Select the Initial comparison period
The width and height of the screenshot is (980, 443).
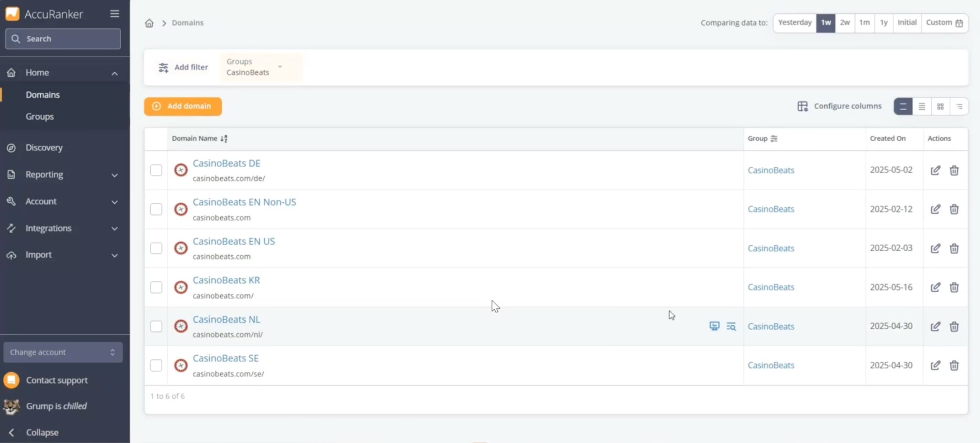coord(907,23)
